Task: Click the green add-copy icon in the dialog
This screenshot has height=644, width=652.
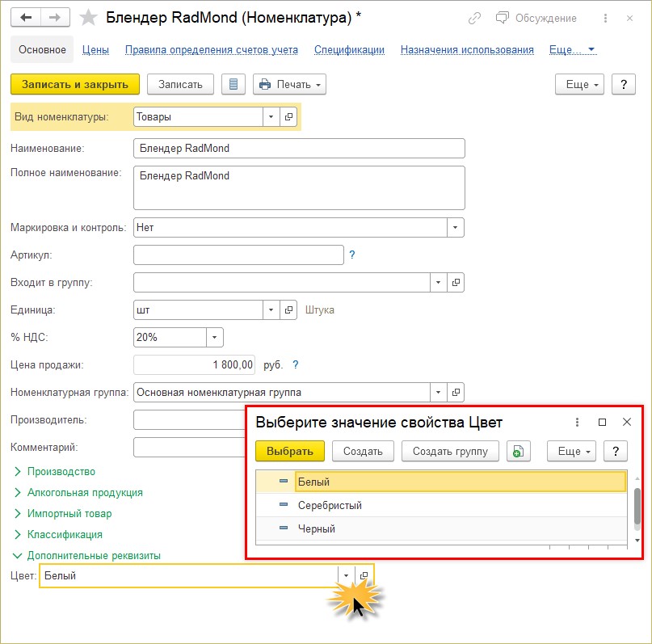Action: pyautogui.click(x=518, y=451)
